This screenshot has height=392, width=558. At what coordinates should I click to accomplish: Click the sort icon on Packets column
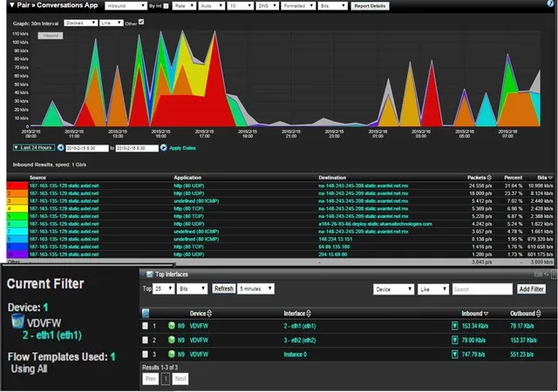[489, 177]
